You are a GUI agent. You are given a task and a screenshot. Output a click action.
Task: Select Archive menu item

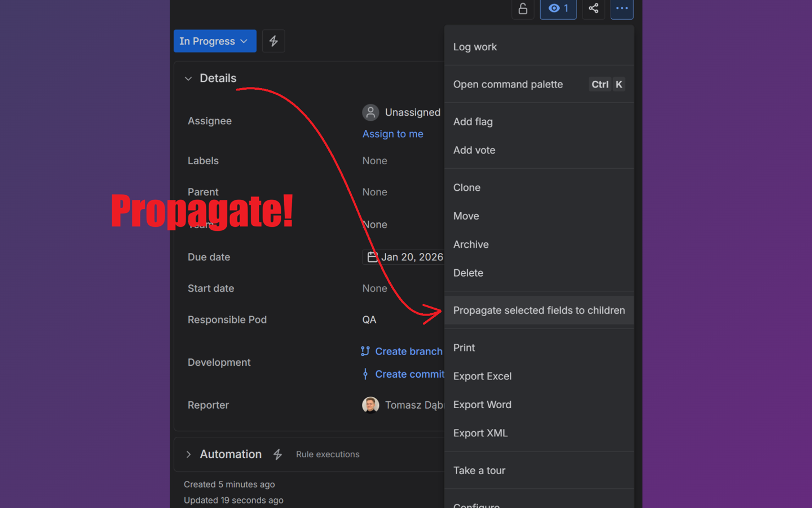tap(539, 244)
